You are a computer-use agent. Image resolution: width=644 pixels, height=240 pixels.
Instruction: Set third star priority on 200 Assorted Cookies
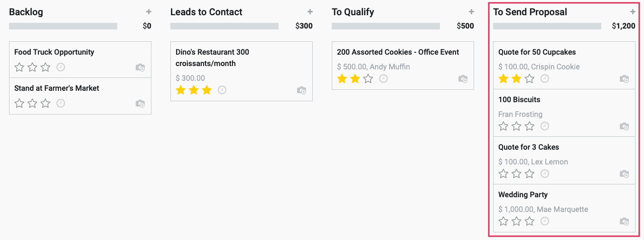pyautogui.click(x=368, y=79)
